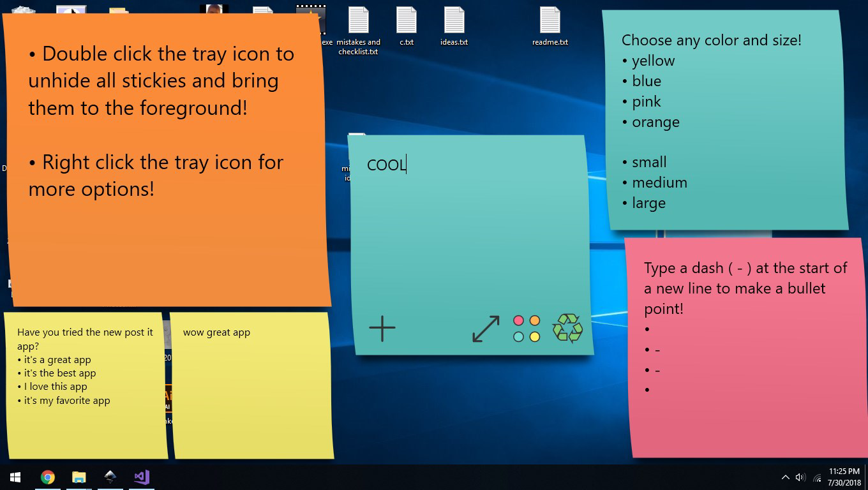Open Chrome from the taskbar
Screen dimensions: 868x490
coord(48,477)
